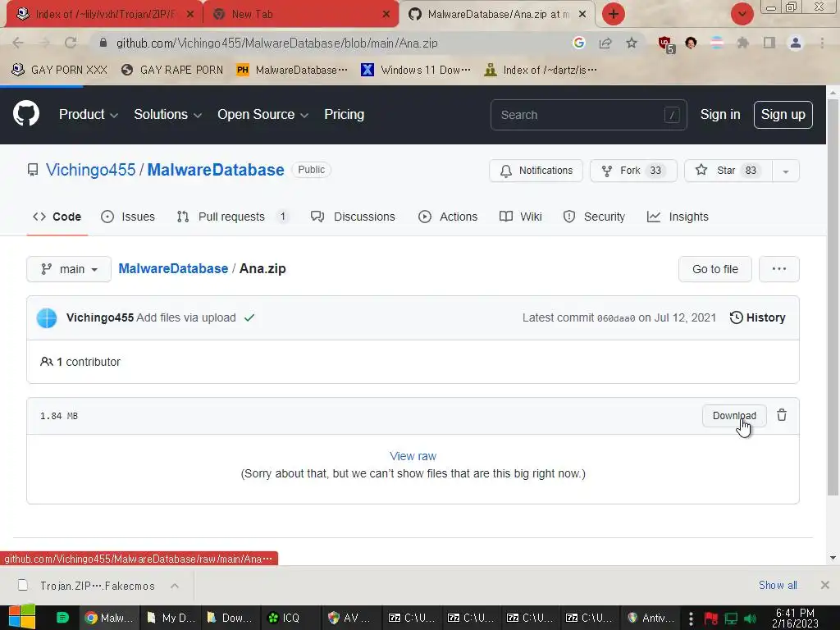Open the green chat app on taskbar
Viewport: 840px width, 630px height.
(x=62, y=618)
